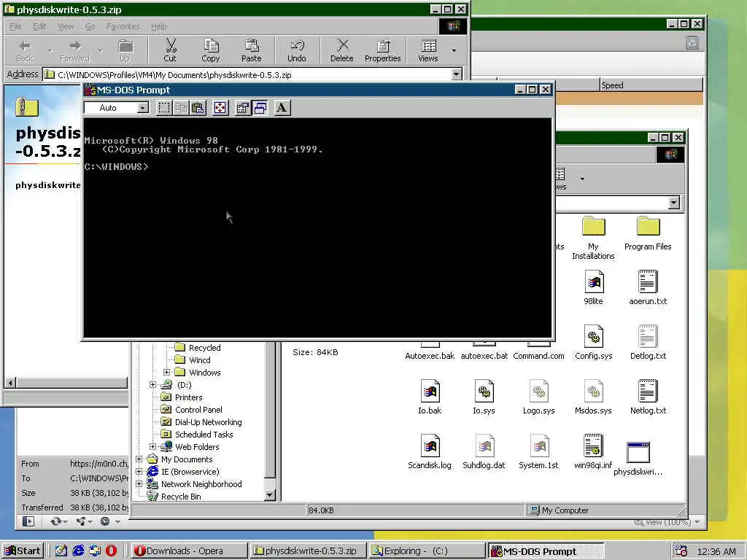The width and height of the screenshot is (747, 560).
Task: Select Recycle Bin in folder tree
Action: coord(181,496)
